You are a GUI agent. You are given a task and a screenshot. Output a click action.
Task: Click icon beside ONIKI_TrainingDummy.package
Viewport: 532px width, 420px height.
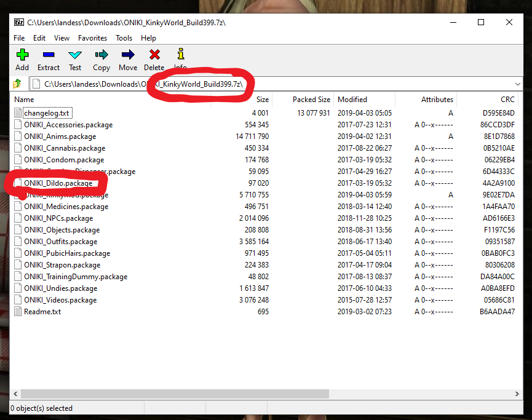tap(18, 277)
